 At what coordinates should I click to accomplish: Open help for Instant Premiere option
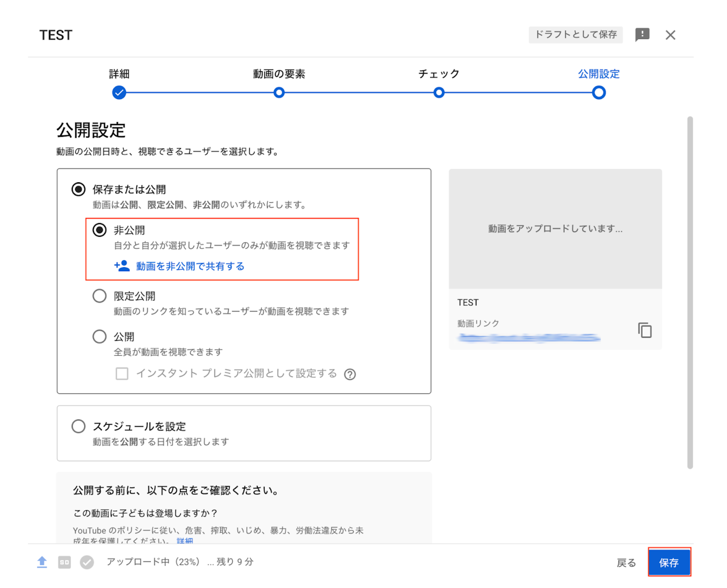tap(350, 374)
